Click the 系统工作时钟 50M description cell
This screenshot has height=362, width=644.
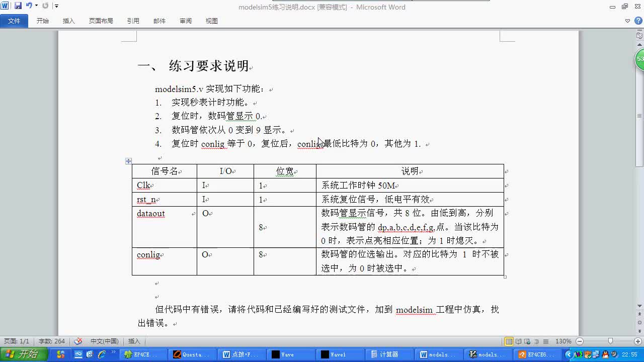pos(410,185)
